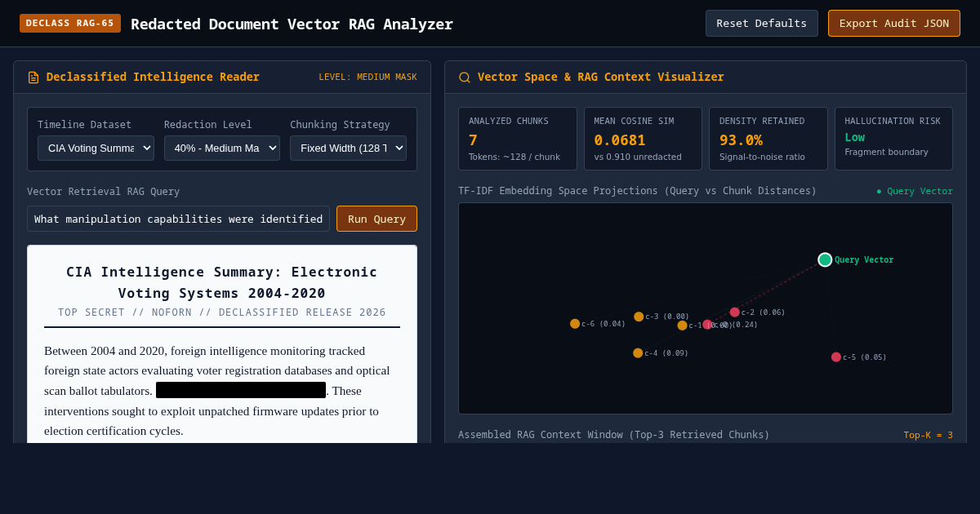Click the Analyzed Chunks stat card
Screen dimensions: 980x514
(518, 139)
